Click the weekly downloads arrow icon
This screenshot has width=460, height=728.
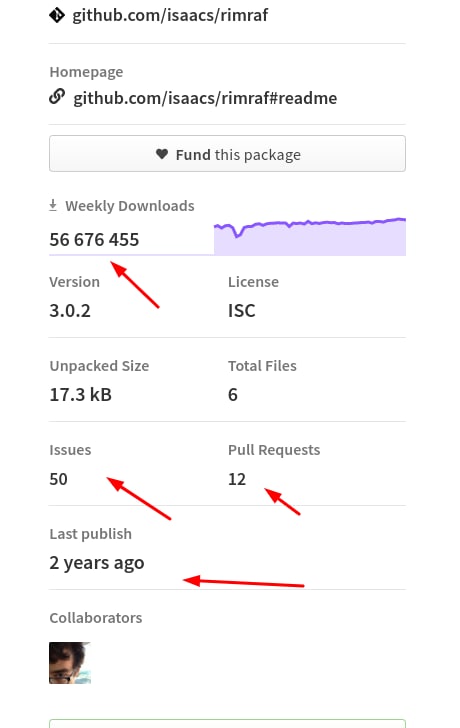pos(53,205)
